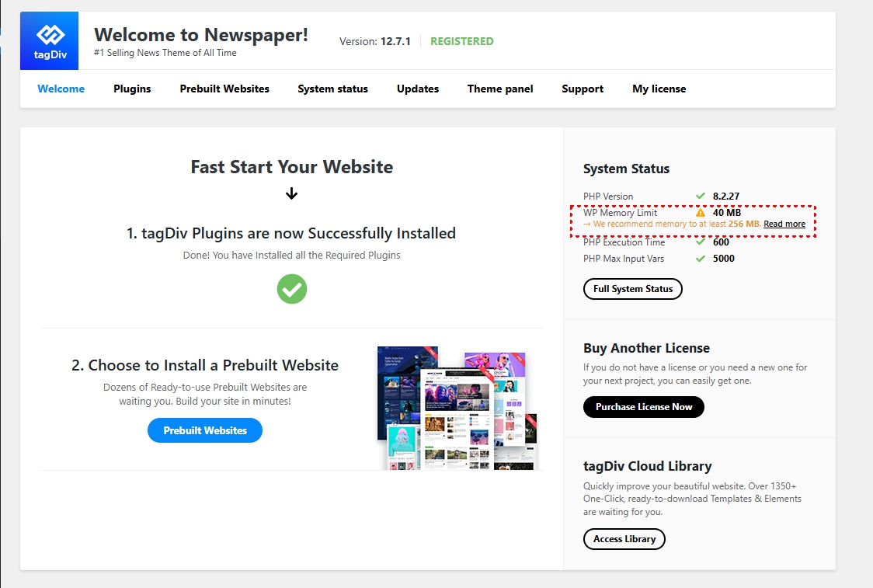Switch to the Plugins tab
The image size is (873, 588).
tap(132, 89)
